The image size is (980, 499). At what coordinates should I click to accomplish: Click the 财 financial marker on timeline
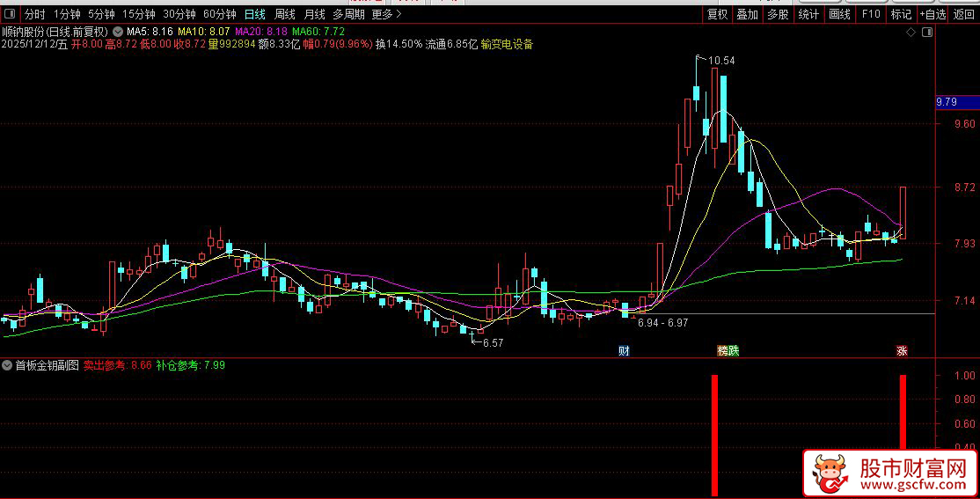pyautogui.click(x=624, y=351)
